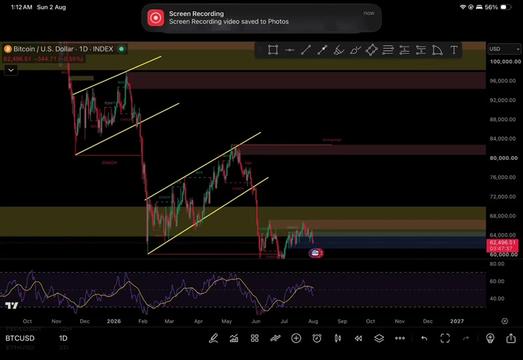The image size is (523, 360).
Task: Tap the 80,000.00 price scale label
Action: [505, 158]
